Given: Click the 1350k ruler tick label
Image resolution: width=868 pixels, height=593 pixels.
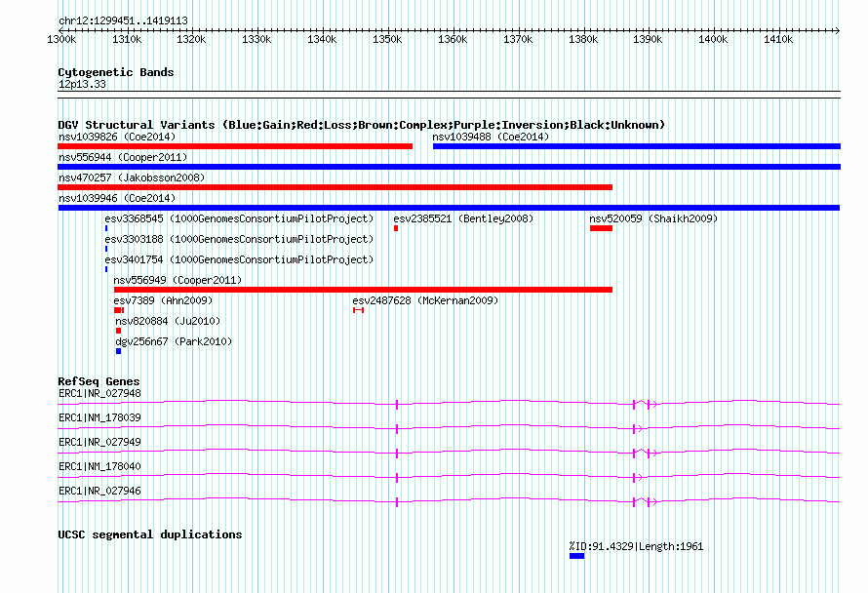Looking at the screenshot, I should coord(387,39).
